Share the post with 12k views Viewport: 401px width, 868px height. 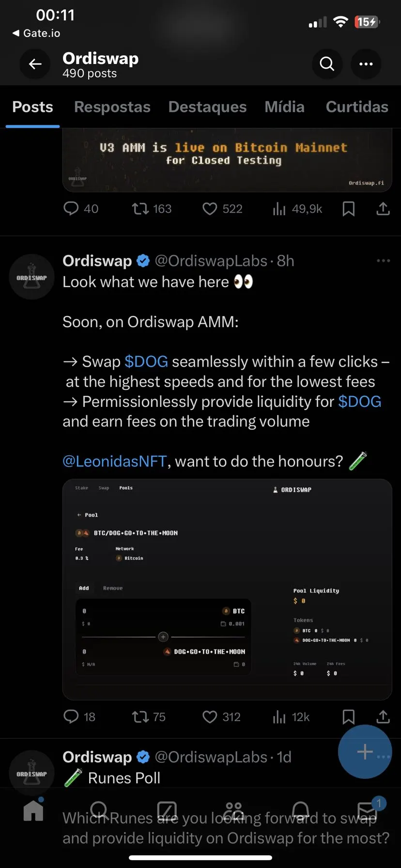383,716
